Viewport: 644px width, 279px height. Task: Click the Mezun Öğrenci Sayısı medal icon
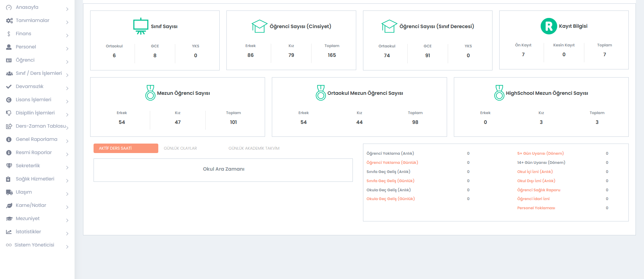pyautogui.click(x=150, y=93)
